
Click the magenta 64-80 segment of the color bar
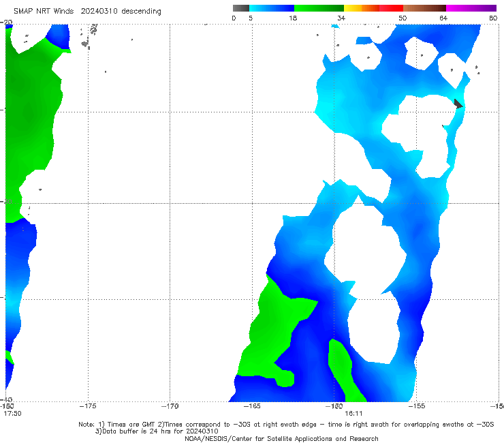click(x=471, y=8)
